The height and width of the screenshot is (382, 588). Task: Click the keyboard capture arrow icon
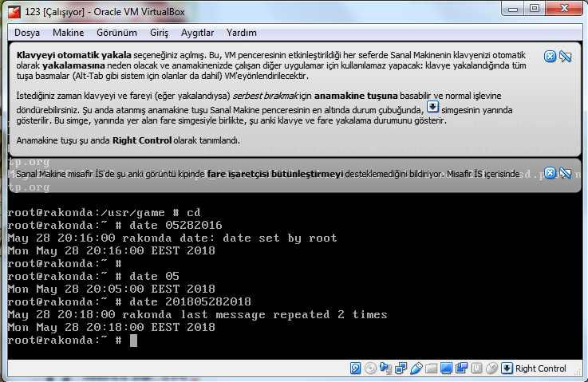[507, 368]
